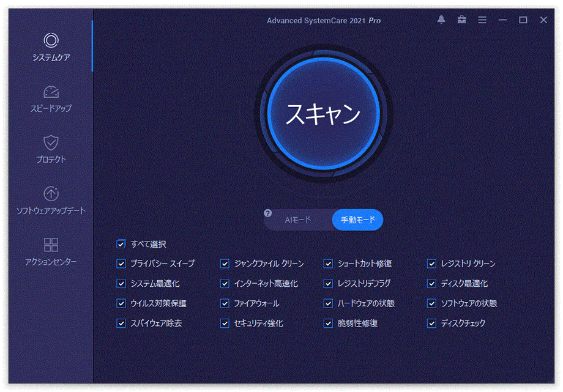
Task: Switch to AIモード
Action: pos(297,220)
